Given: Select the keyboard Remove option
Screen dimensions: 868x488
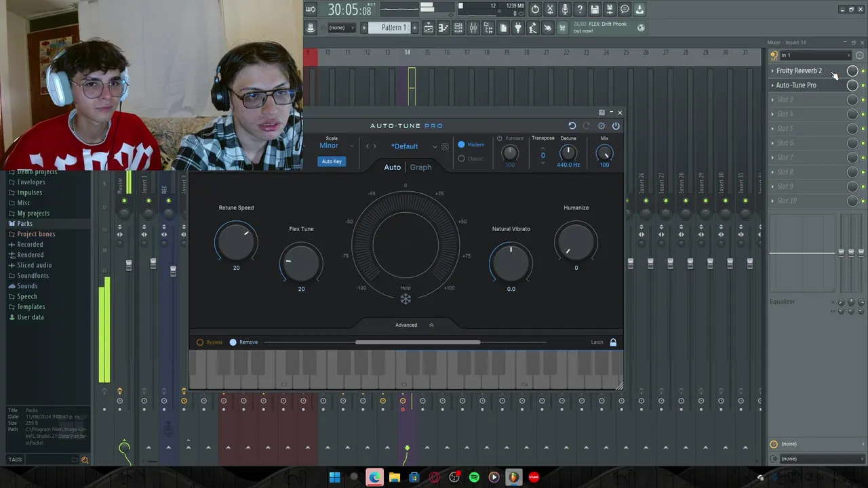Looking at the screenshot, I should pyautogui.click(x=233, y=342).
